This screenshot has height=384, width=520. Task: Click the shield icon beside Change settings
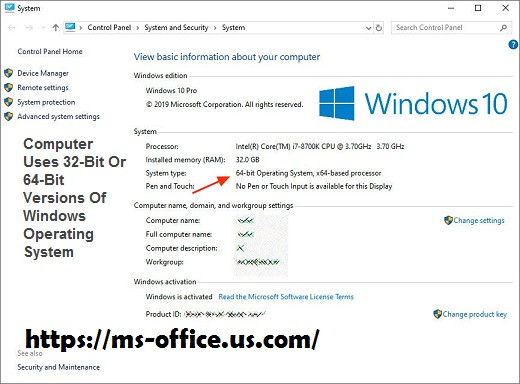(x=448, y=220)
